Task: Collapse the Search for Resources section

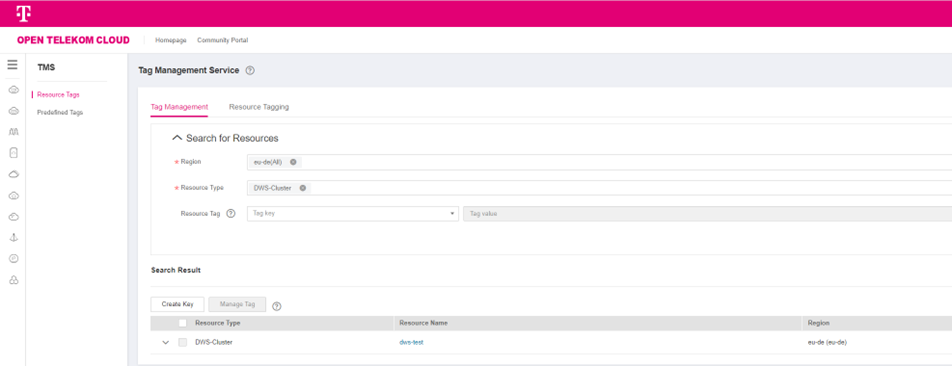Action: tap(177, 138)
